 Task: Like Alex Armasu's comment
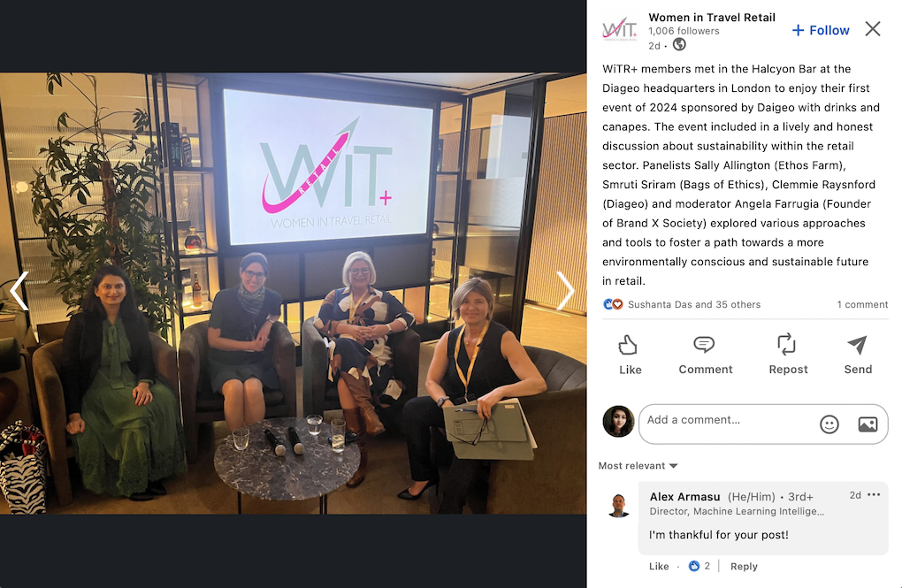click(x=659, y=566)
